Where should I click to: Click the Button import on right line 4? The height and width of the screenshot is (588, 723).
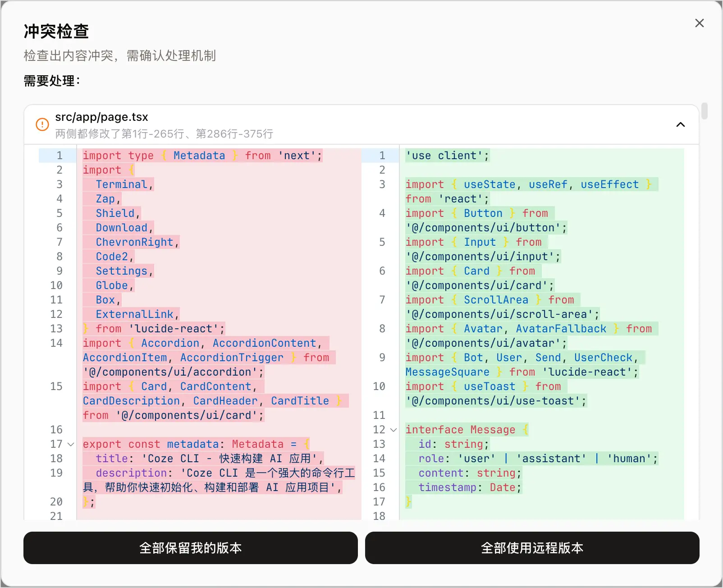(x=483, y=213)
